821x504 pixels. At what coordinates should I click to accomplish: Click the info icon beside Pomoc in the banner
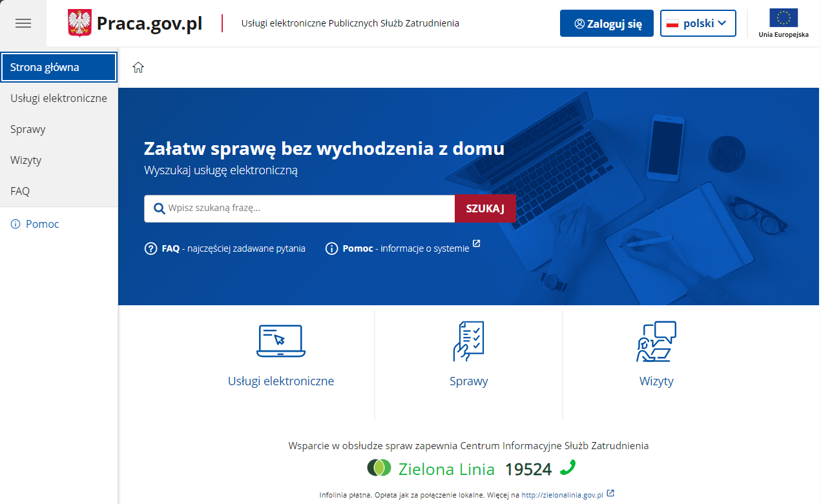pyautogui.click(x=332, y=248)
